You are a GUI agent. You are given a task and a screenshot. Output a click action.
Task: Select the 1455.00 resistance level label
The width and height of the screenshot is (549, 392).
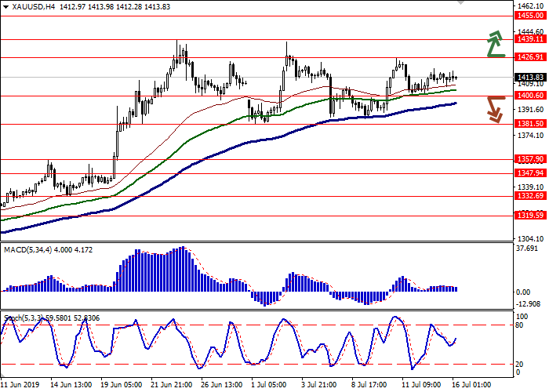tap(529, 15)
